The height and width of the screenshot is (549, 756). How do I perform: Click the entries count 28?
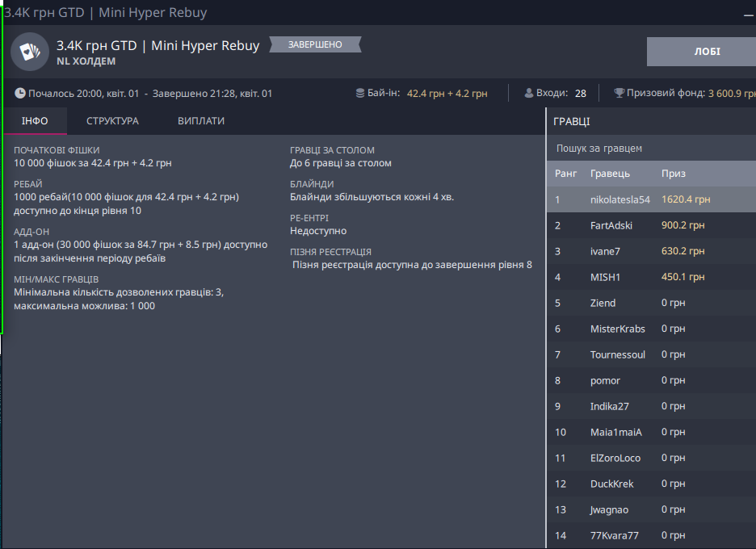coord(581,94)
